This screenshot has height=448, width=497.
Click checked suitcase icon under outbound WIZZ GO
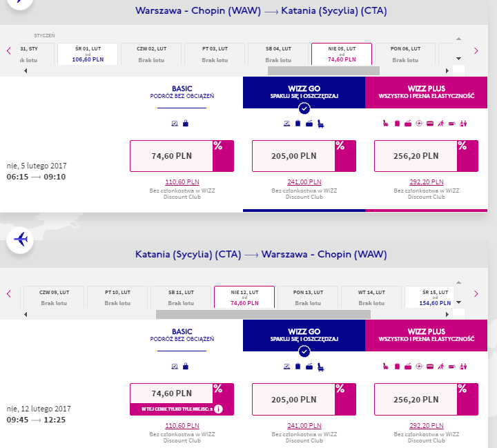coord(309,124)
